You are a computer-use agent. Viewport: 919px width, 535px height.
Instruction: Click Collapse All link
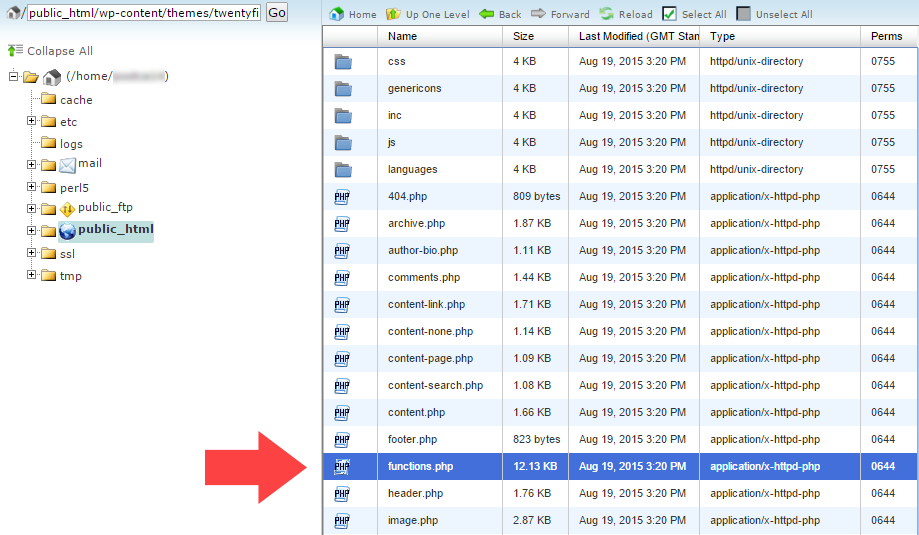[59, 51]
